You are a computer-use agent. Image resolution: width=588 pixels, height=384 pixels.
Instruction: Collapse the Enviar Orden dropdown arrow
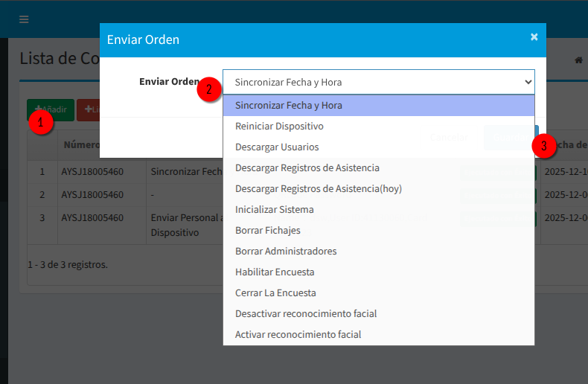[528, 82]
